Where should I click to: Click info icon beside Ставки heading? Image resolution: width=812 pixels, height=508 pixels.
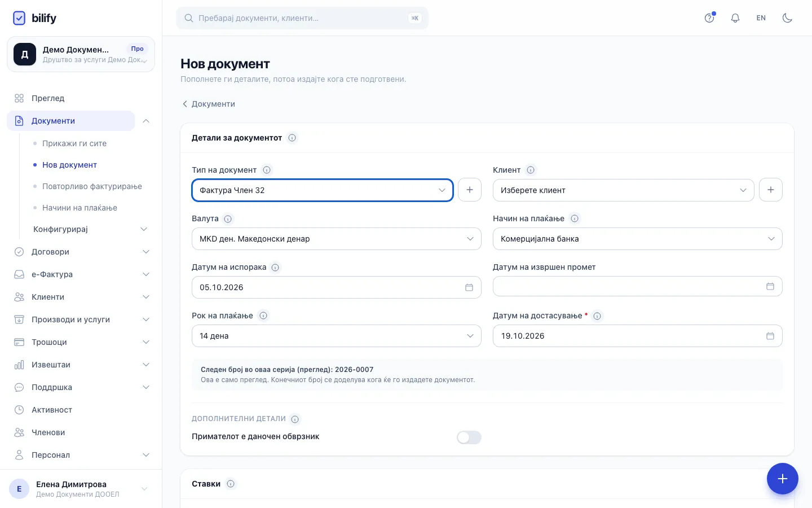[x=231, y=484]
